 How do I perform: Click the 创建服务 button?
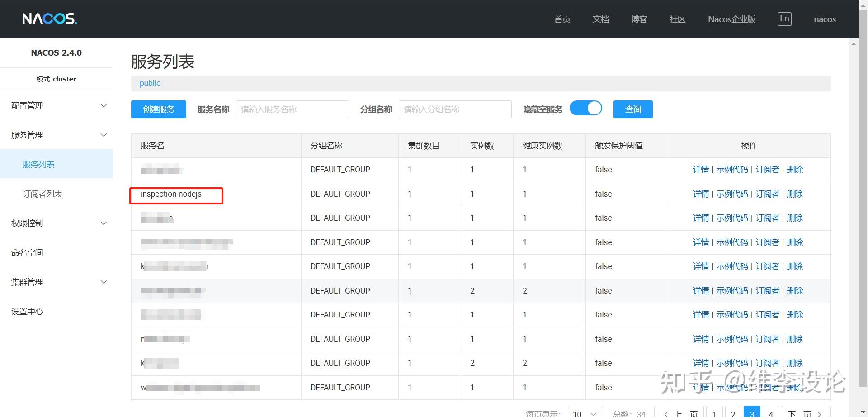tap(158, 109)
